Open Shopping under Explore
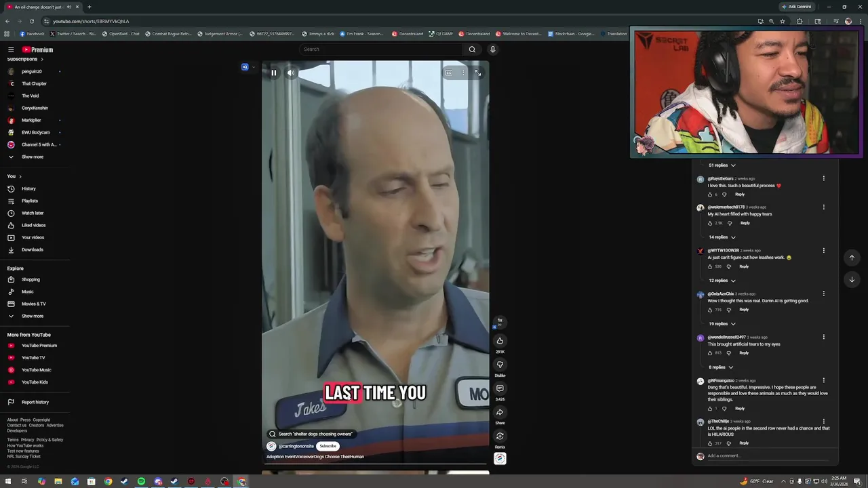Viewport: 868px width, 488px height. 31,279
